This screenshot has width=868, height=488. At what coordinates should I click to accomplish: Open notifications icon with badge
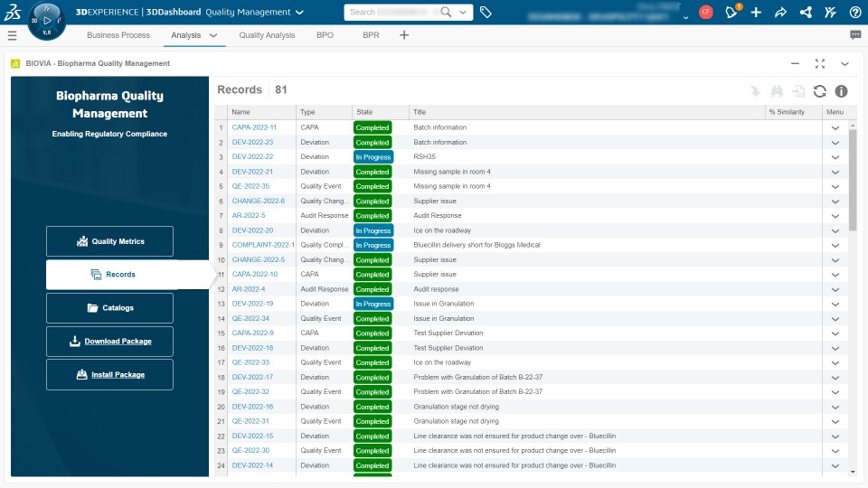click(x=731, y=12)
